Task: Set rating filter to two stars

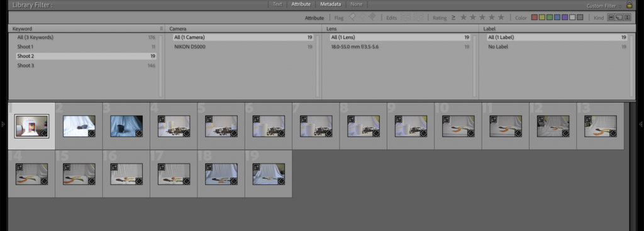Action: (x=473, y=17)
